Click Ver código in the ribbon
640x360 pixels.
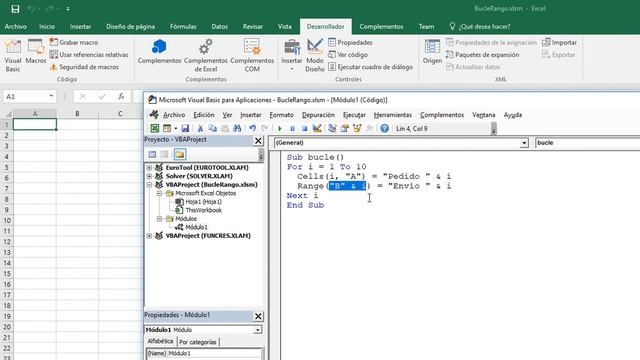(x=348, y=54)
